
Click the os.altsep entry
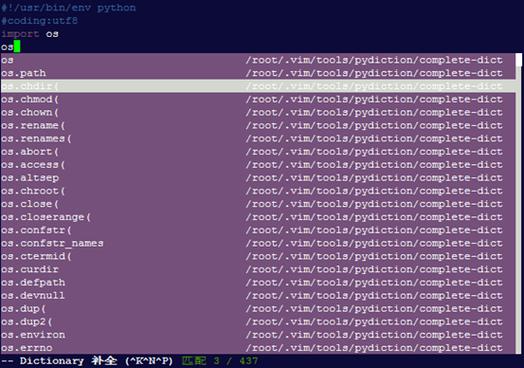(x=258, y=177)
